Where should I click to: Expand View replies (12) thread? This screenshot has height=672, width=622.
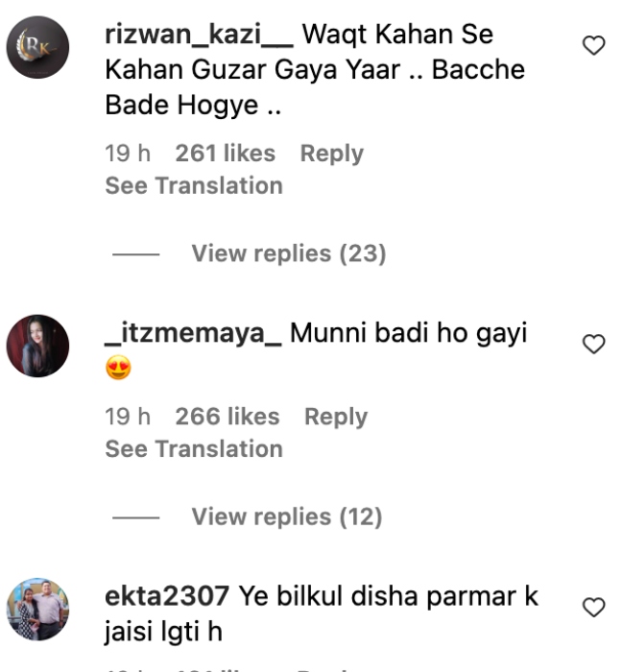pos(287,516)
